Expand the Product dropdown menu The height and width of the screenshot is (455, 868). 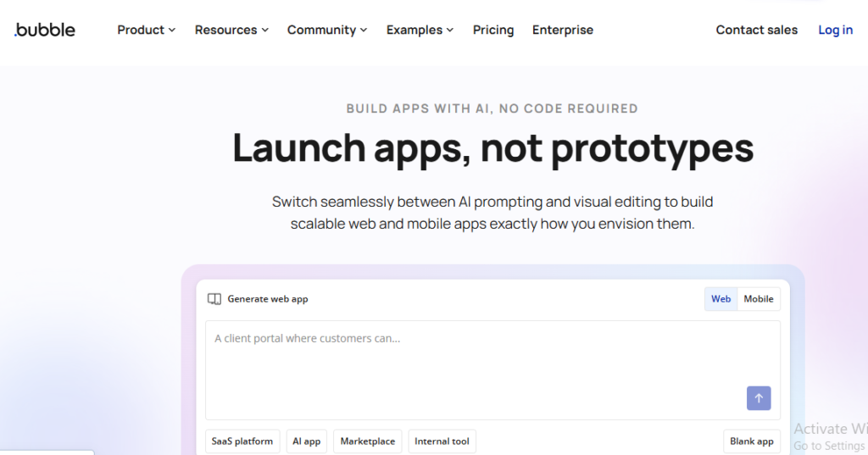(146, 30)
